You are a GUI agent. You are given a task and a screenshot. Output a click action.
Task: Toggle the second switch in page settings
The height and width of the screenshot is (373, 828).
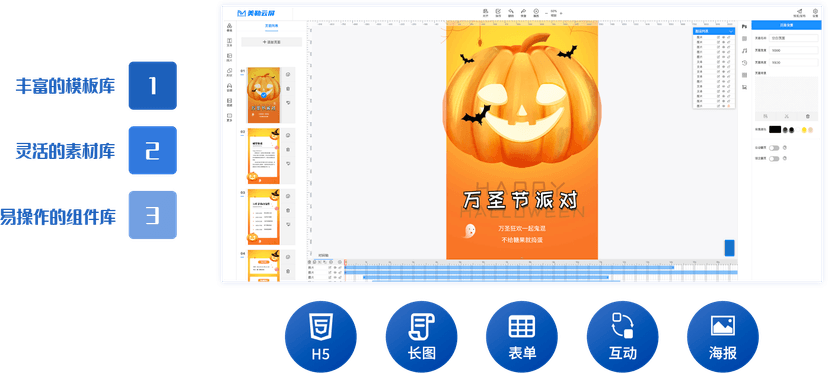[x=774, y=158]
